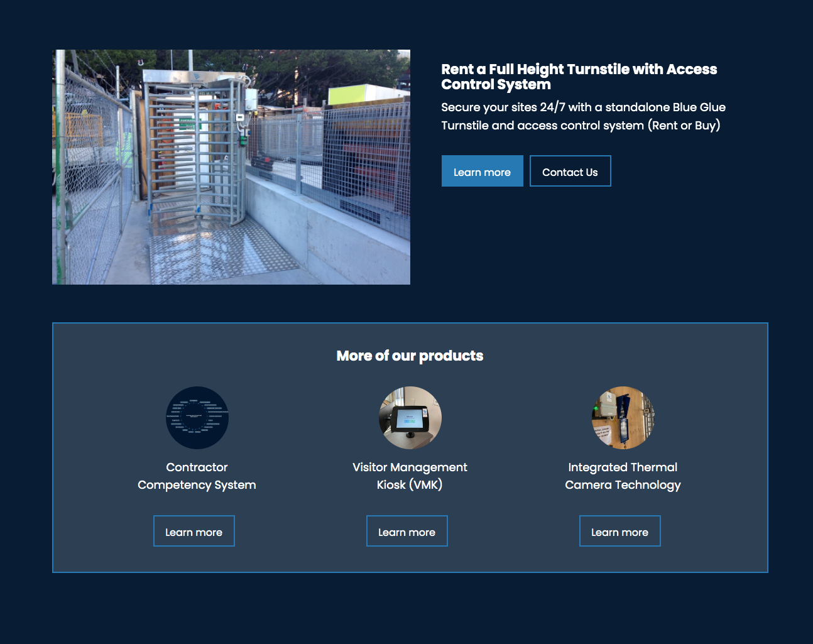Click the Visitor Management Kiosk round image
Screen dimensions: 813x644
tap(410, 418)
